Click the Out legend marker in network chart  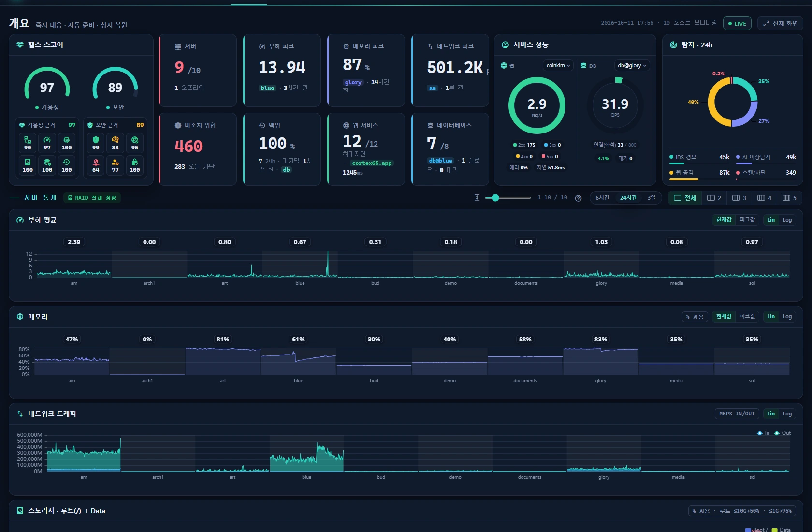tap(777, 433)
